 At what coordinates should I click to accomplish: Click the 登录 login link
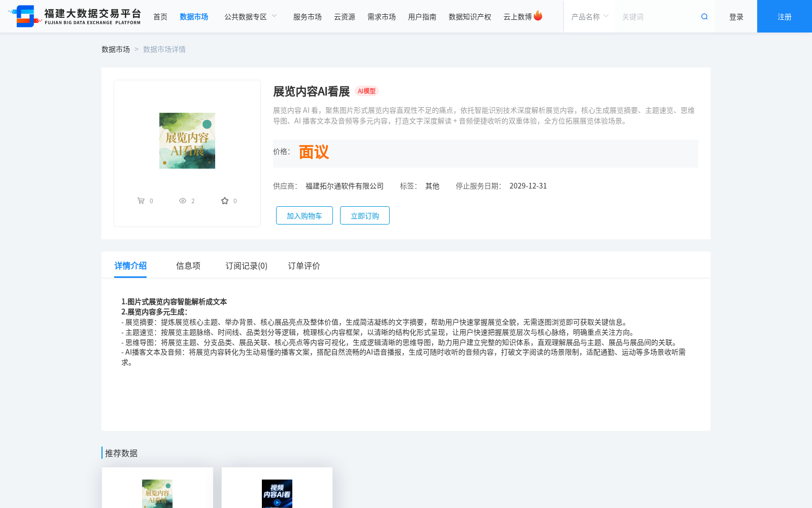(x=736, y=17)
